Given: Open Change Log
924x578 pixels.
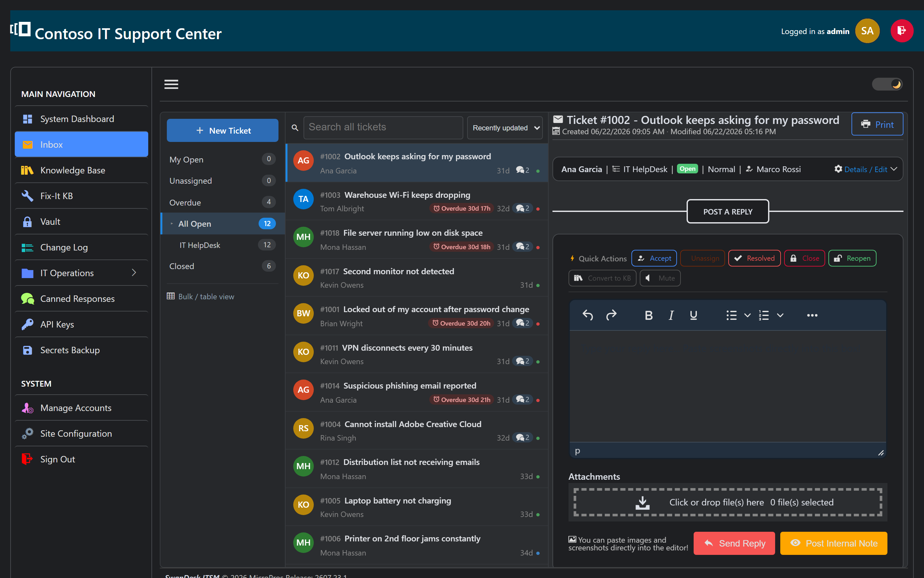Looking at the screenshot, I should [81, 247].
